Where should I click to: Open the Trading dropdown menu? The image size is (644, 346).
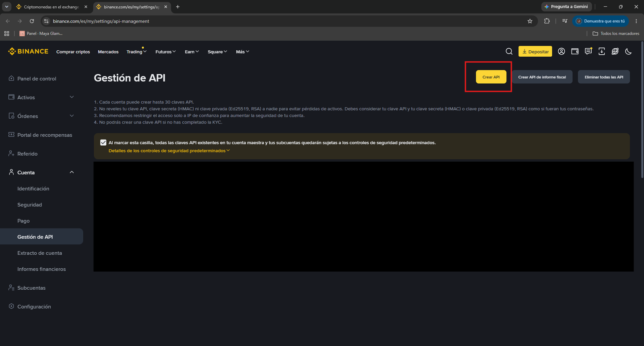[136, 51]
